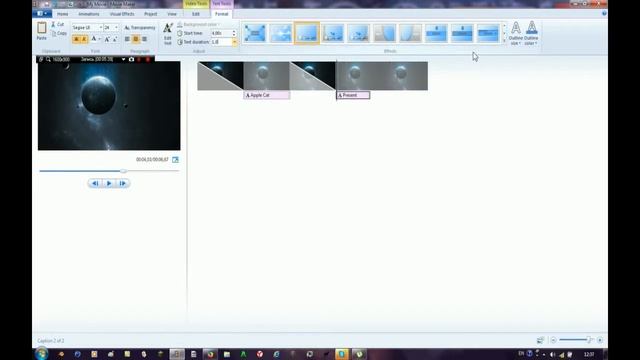
Task: Apply the ninth text effect thumbnail
Action: coord(462,33)
